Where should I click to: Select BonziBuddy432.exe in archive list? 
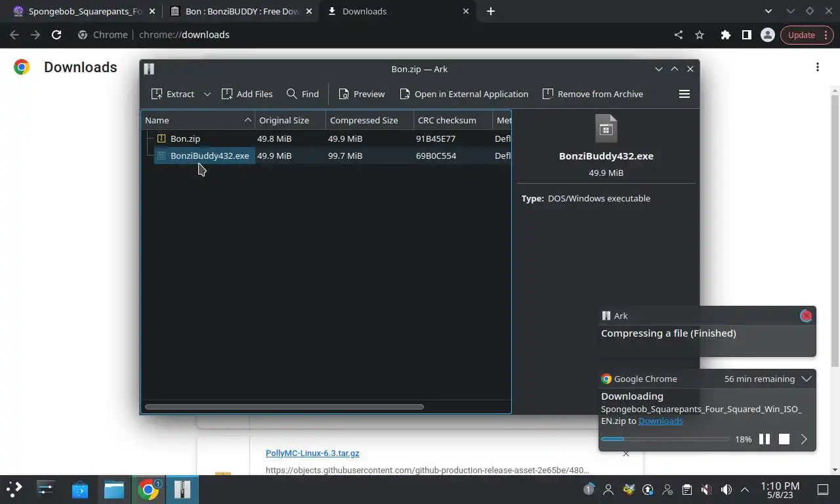click(326, 156)
